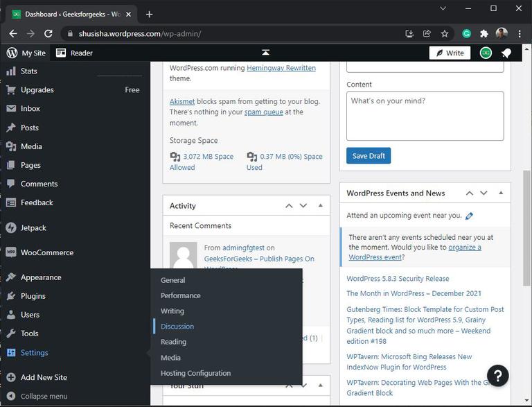Open the help question mark bubble

pos(497,375)
